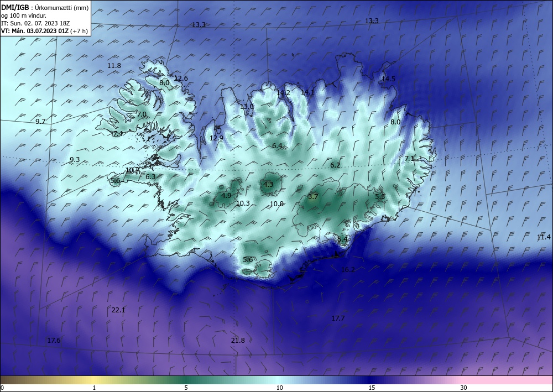Viewport: 553px width, 392px height.
Task: Click the 14.1 value on the map
Action: [307, 92]
